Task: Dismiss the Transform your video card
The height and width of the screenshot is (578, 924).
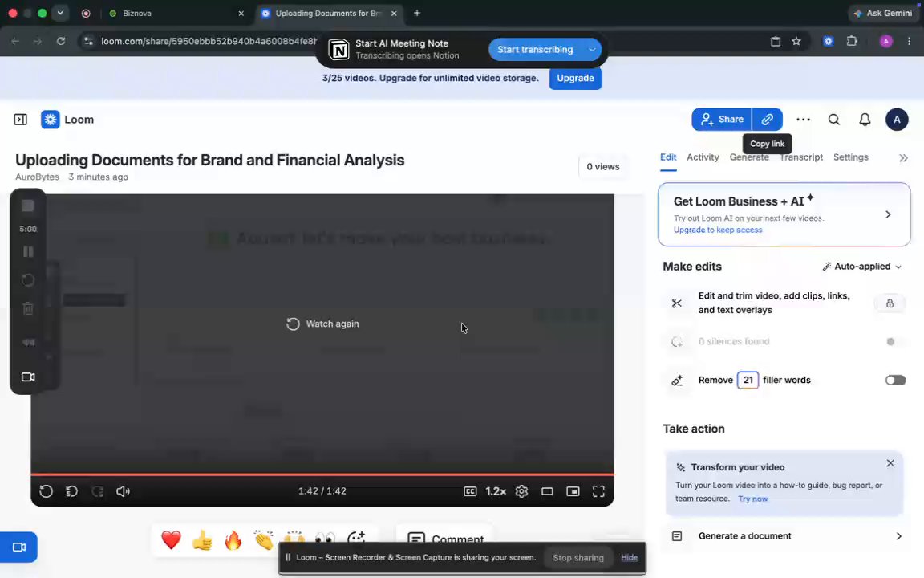Action: click(x=890, y=463)
